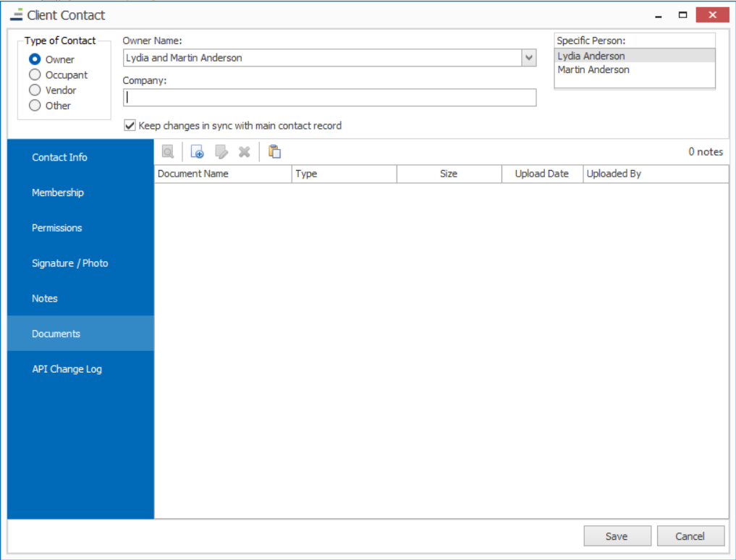The width and height of the screenshot is (736, 560).
Task: Select the Other contact type
Action: 33,105
